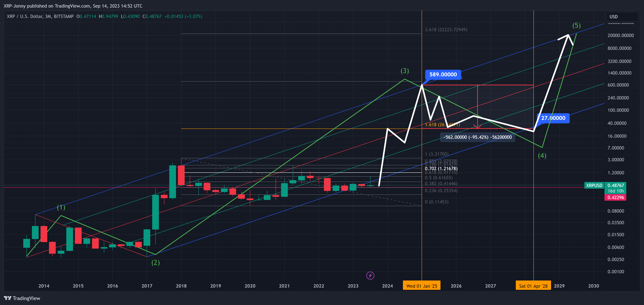The height and width of the screenshot is (305, 644).
Task: Click the 16d 10h countdown label
Action: pyautogui.click(x=615, y=191)
